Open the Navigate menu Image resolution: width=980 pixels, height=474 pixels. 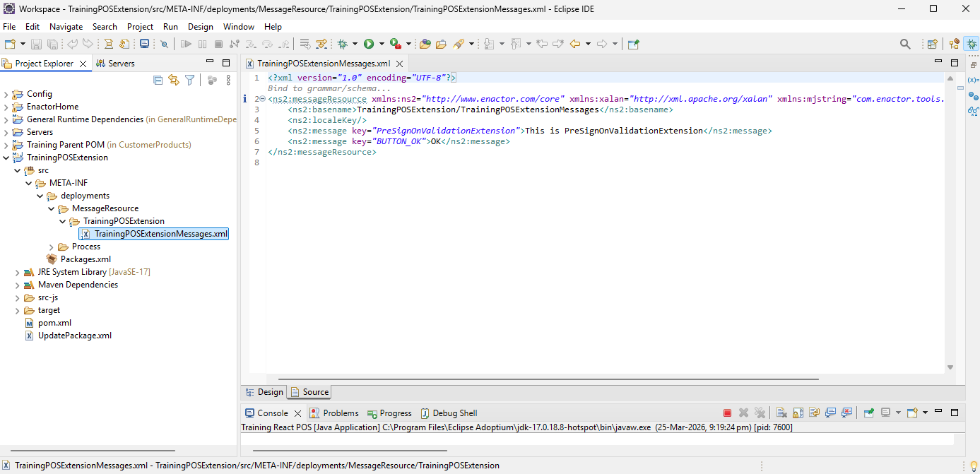point(66,26)
